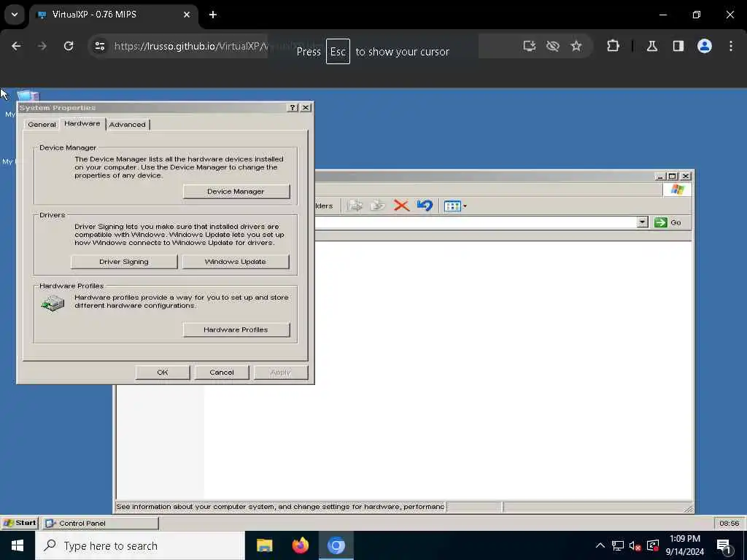The width and height of the screenshot is (747, 560).
Task: Click the blue Undo arrow in Control Panel toolbar
Action: click(x=425, y=206)
